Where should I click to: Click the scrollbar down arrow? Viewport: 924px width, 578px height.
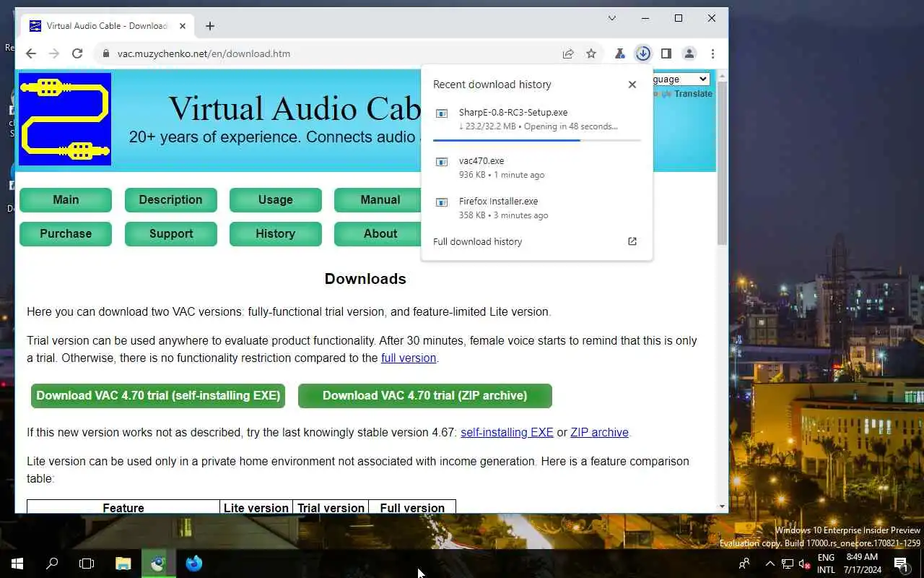(722, 507)
